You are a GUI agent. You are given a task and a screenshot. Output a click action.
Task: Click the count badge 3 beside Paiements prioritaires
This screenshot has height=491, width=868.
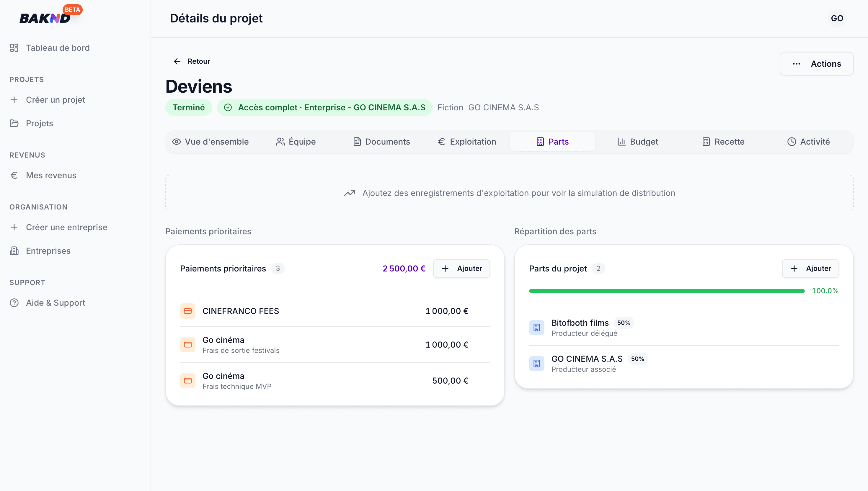click(278, 269)
